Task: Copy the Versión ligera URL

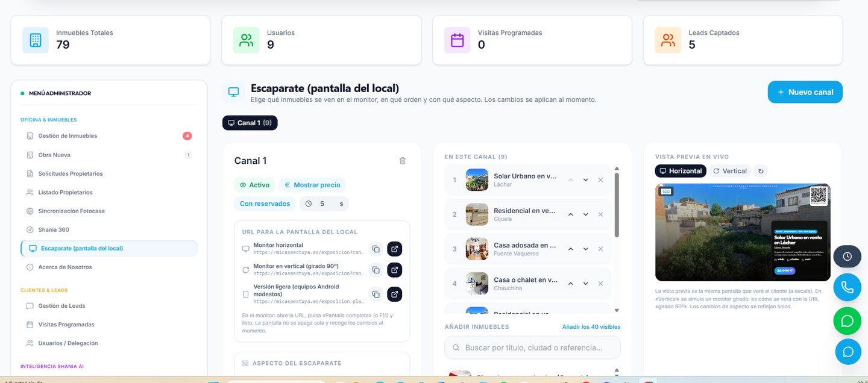Action: click(x=376, y=294)
